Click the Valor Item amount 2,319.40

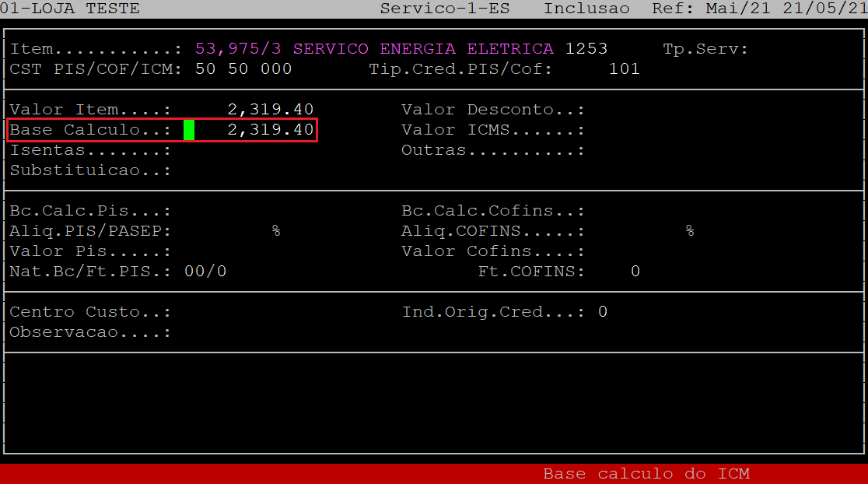(270, 110)
